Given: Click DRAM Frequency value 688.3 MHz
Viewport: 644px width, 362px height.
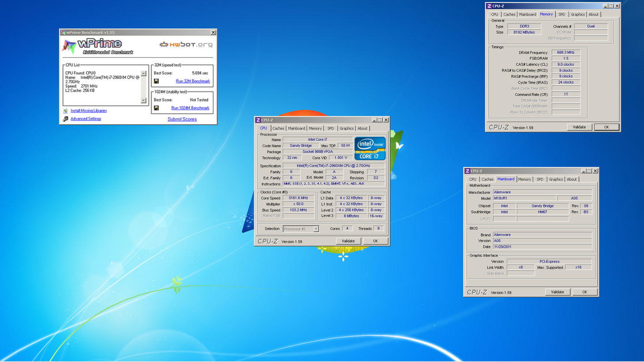Looking at the screenshot, I should [565, 53].
